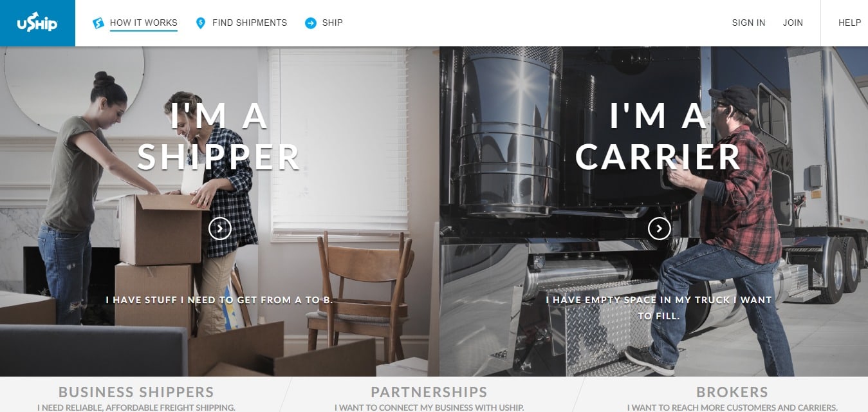
Task: Click the blue Ship arrow icon
Action: click(x=311, y=23)
